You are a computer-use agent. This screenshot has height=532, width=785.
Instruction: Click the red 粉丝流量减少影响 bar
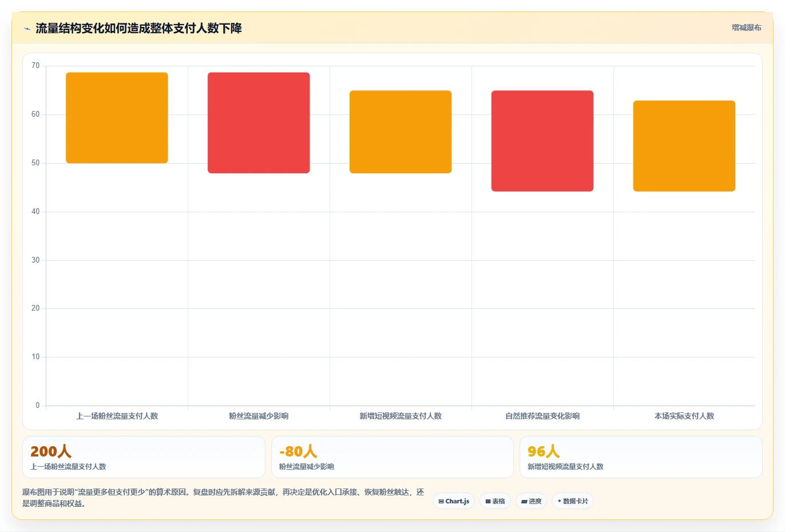tap(259, 123)
